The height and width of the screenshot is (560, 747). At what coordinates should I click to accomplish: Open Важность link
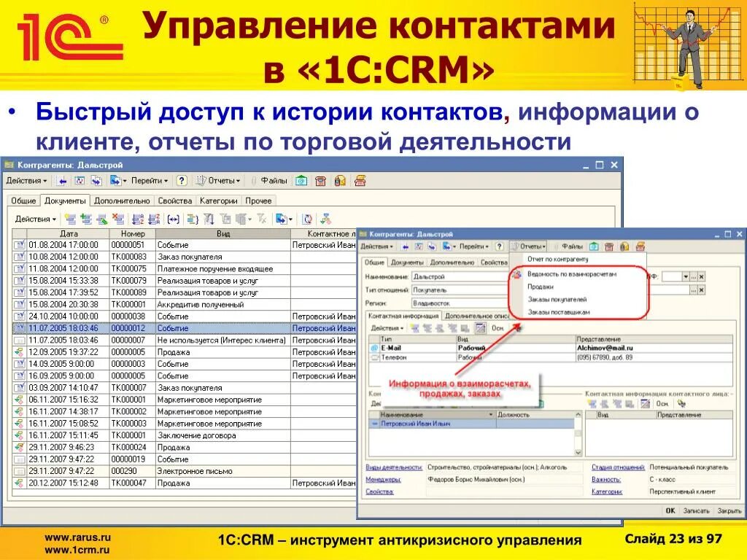(606, 480)
